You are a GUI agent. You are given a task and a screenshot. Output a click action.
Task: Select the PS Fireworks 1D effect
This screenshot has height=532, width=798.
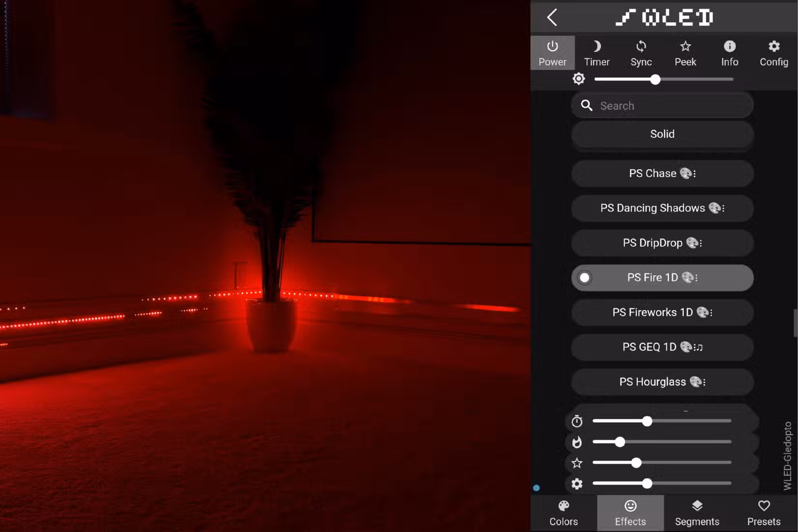tap(662, 312)
